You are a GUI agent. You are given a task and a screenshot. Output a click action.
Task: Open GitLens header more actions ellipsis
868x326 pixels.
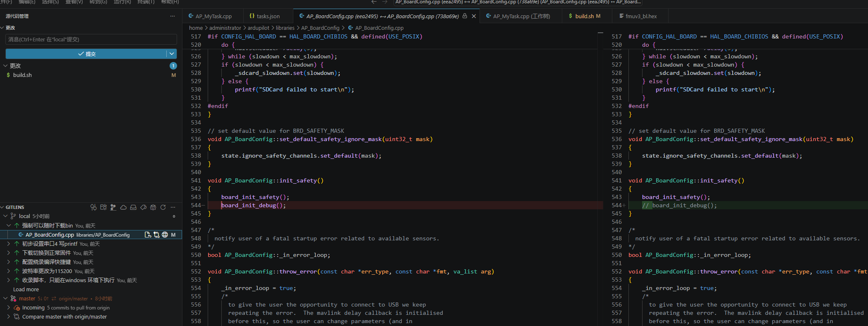(x=173, y=207)
